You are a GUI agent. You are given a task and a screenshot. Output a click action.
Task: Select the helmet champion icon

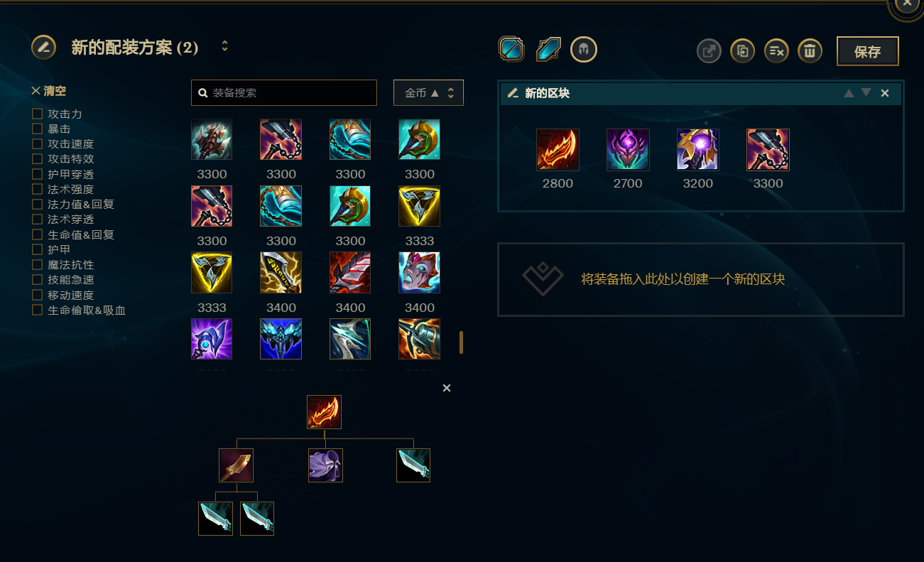coord(584,49)
